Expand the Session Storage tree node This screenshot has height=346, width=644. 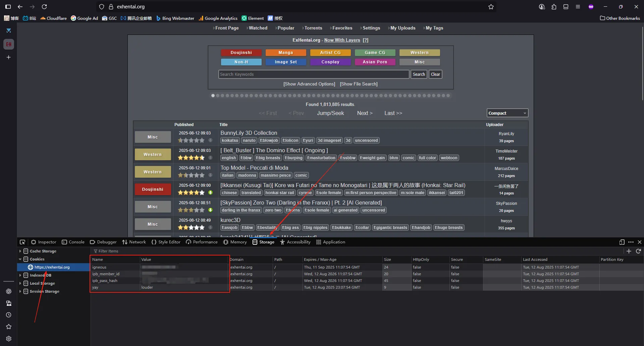pyautogui.click(x=20, y=291)
